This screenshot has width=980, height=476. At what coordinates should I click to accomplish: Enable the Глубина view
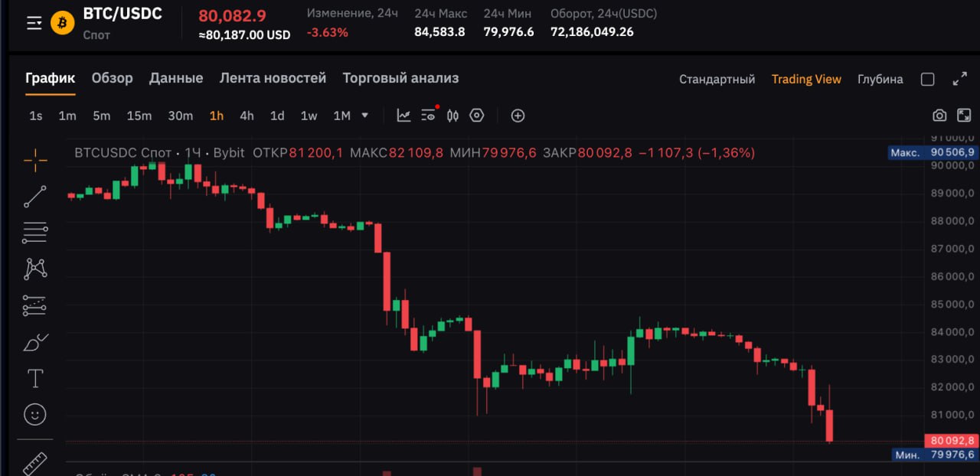point(880,79)
